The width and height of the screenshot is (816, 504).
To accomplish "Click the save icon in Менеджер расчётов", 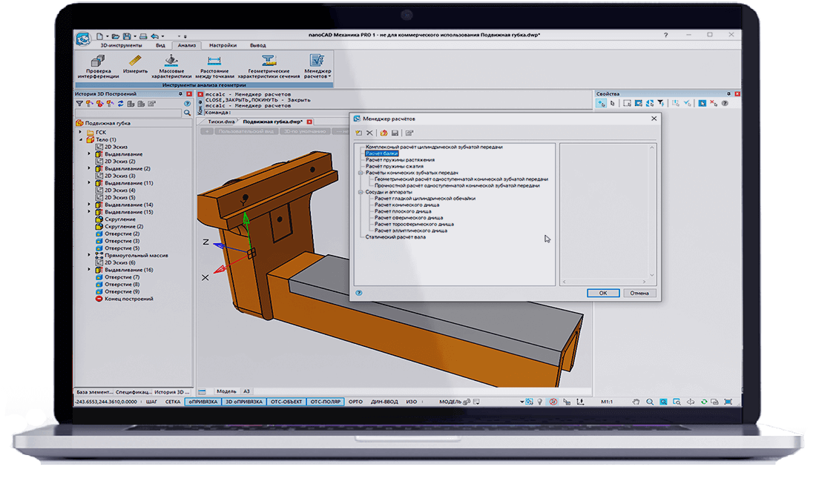I will 395,133.
